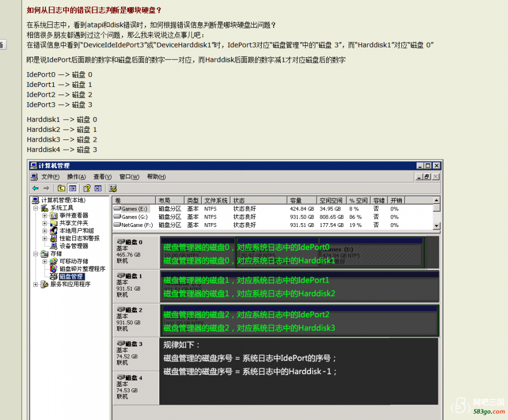Restore the inner MDI child window

(x=426, y=177)
